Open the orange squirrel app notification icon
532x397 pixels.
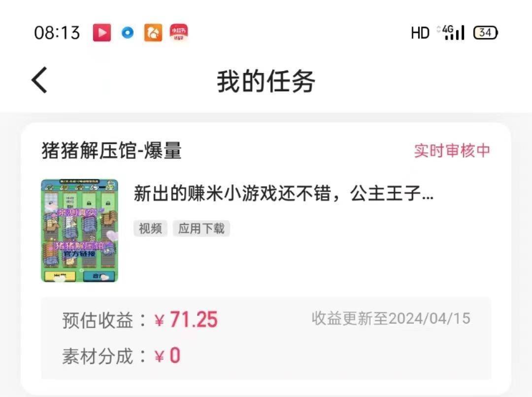[153, 33]
